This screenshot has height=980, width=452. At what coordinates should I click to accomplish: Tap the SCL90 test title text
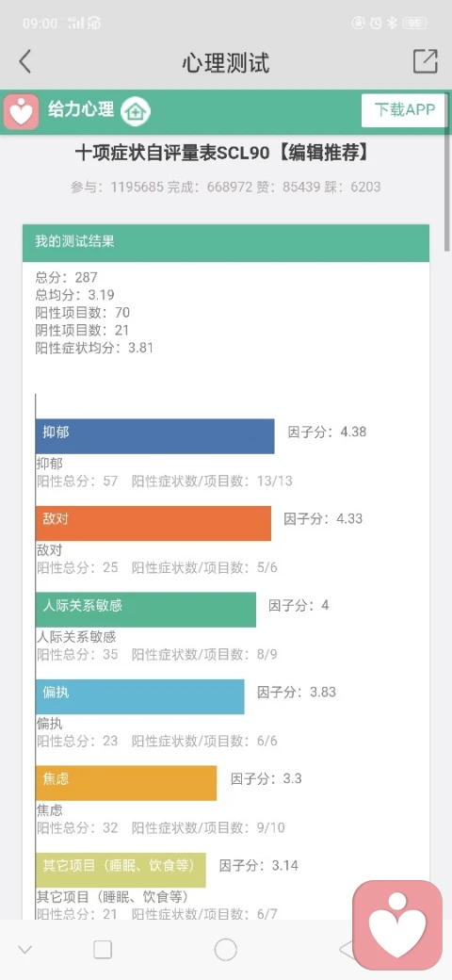(x=221, y=153)
